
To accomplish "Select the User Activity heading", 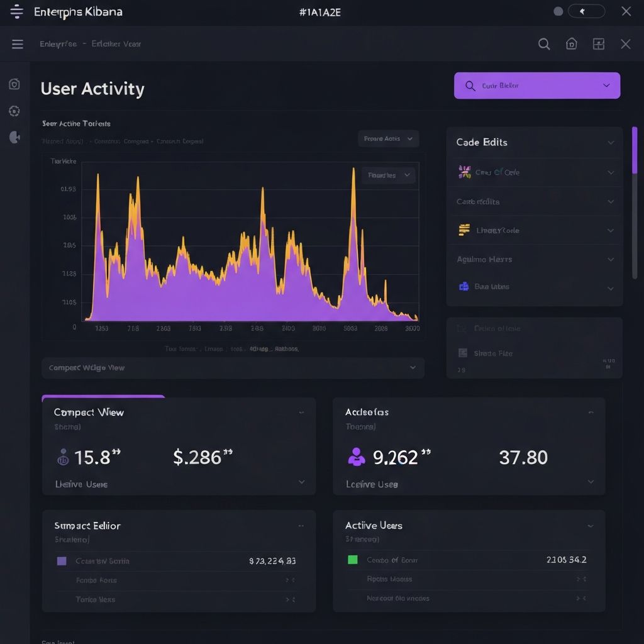I will click(x=92, y=89).
